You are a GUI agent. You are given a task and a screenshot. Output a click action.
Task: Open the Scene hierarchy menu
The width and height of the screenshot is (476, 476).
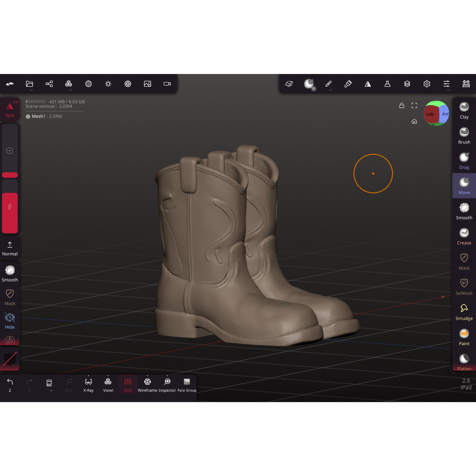(x=49, y=84)
